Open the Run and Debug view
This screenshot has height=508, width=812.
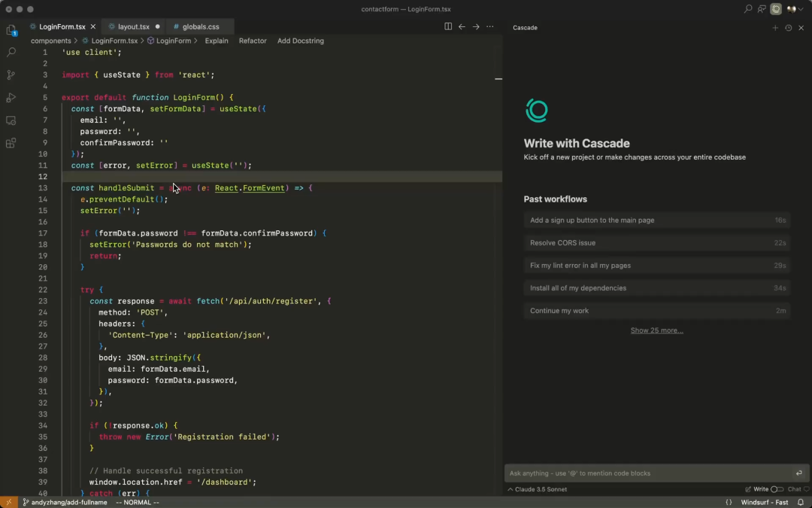[x=11, y=97]
